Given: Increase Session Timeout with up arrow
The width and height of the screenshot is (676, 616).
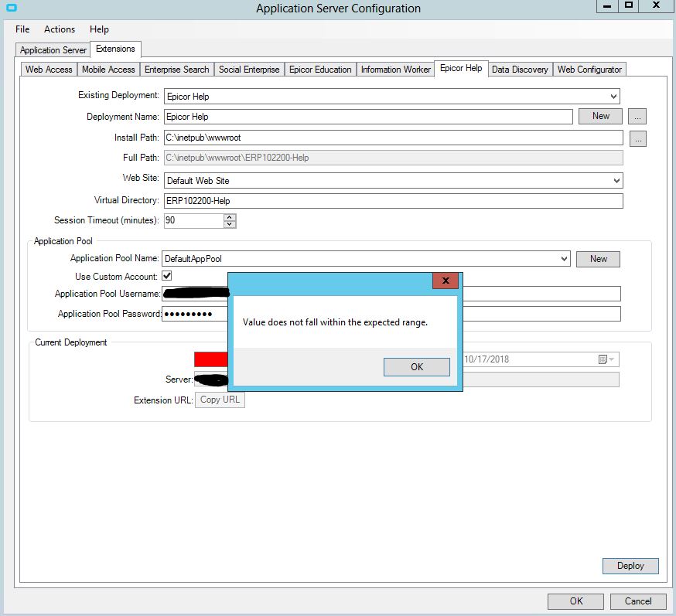Looking at the screenshot, I should point(230,217).
